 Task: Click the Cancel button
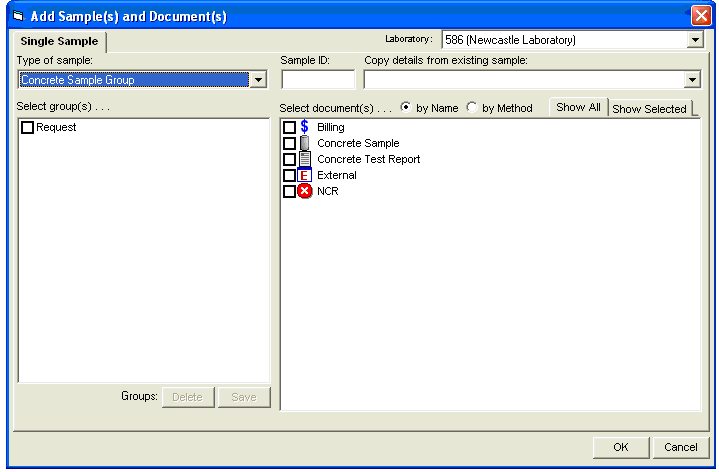(x=680, y=447)
